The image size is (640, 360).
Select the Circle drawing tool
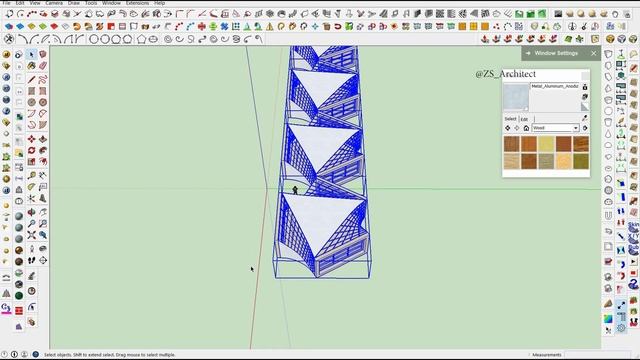coord(31,102)
